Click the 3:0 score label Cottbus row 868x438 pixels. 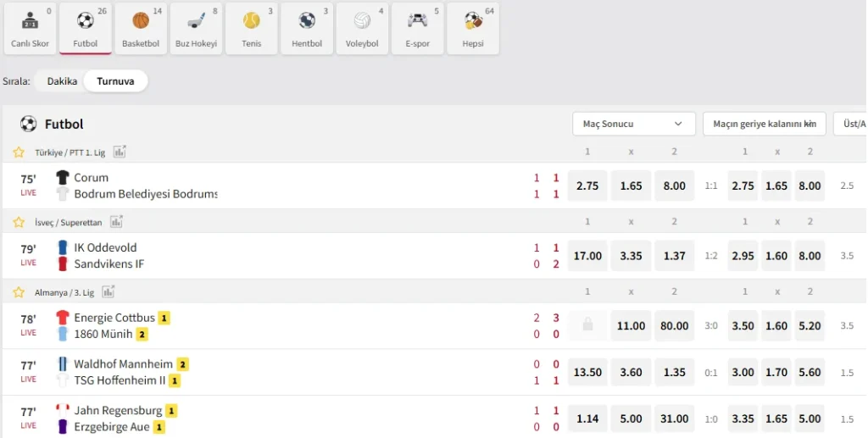point(711,325)
